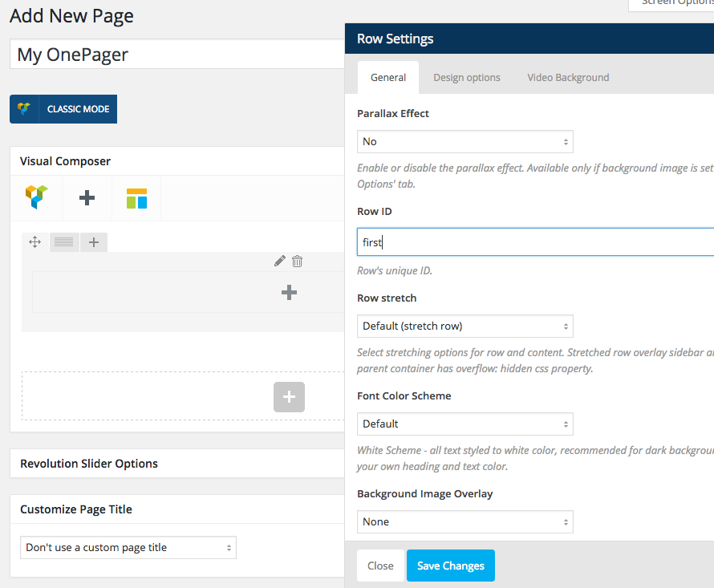714x588 pixels.
Task: Add a column with the row plus icon
Action: coord(94,241)
